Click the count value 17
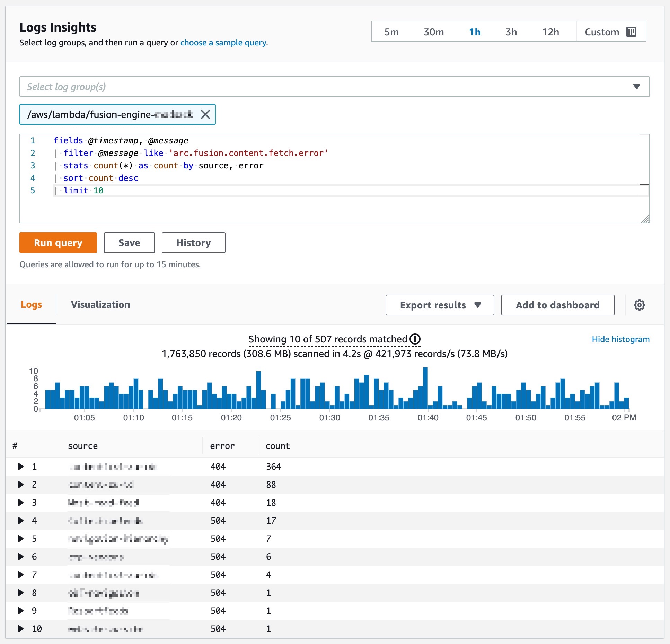 pos(271,521)
